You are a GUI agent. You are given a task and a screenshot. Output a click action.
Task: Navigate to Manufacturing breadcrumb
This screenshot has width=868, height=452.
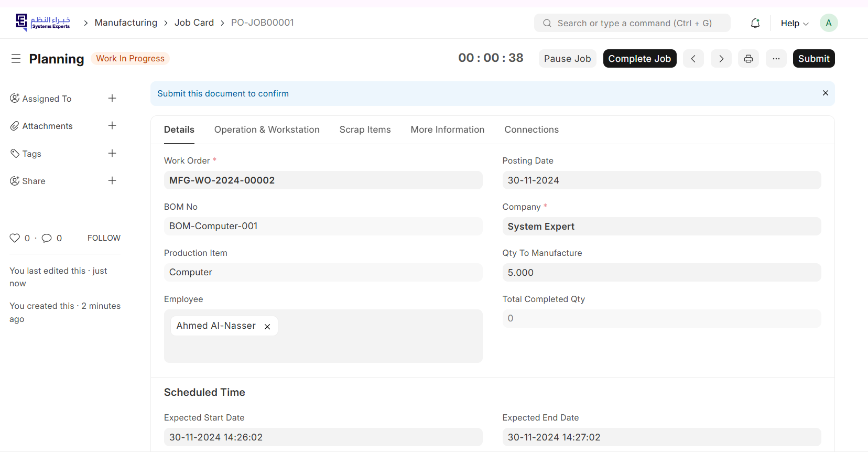pos(126,23)
